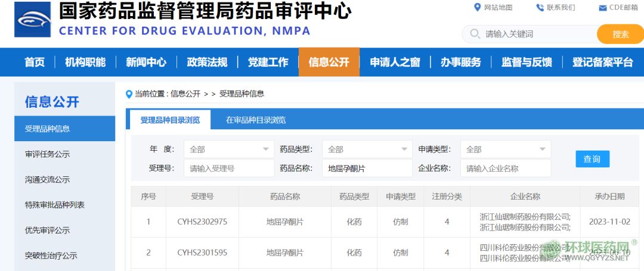
Task: Click the orange 搜索 search button
Action: (620, 35)
